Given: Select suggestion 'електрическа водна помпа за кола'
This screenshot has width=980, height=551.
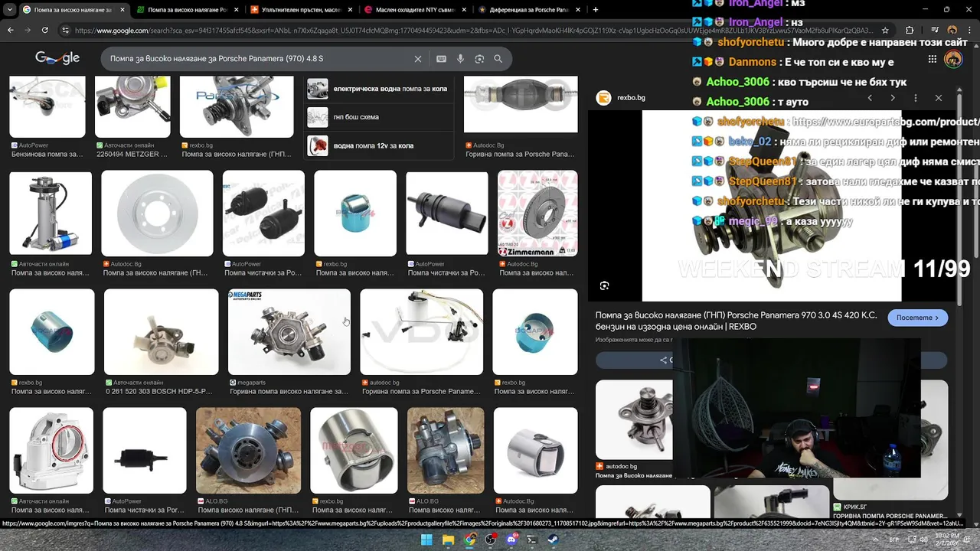Looking at the screenshot, I should (379, 89).
